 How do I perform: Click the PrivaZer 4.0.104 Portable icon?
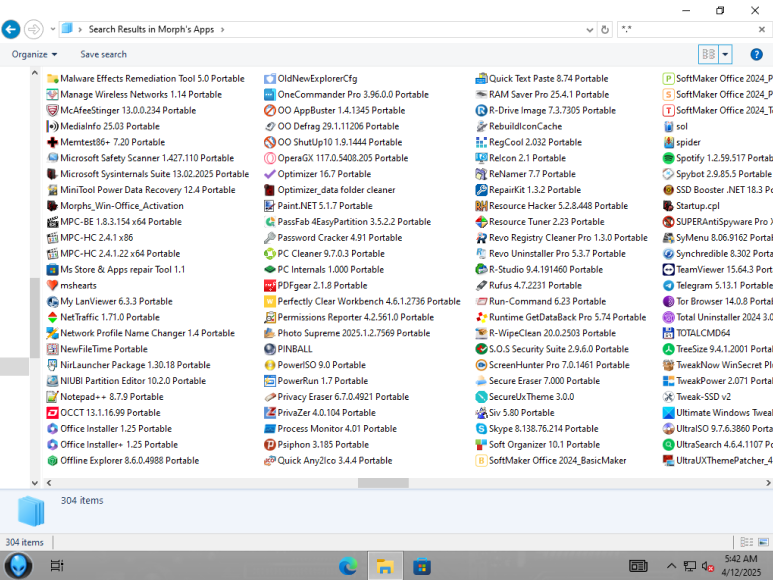coord(270,413)
